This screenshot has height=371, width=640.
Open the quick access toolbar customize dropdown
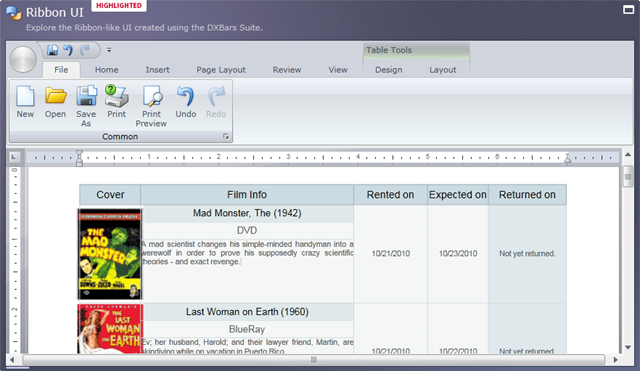click(109, 50)
